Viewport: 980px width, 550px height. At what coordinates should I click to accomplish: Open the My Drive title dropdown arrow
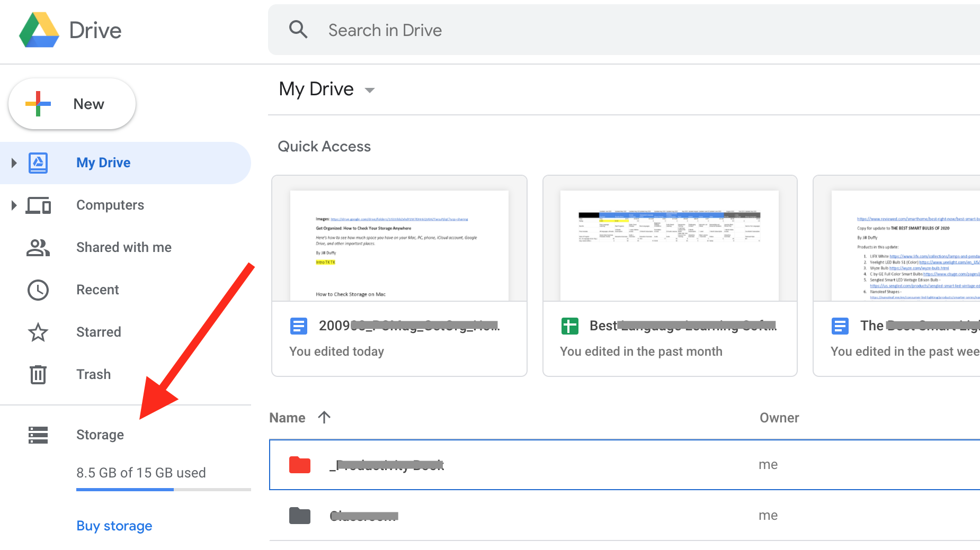(370, 90)
